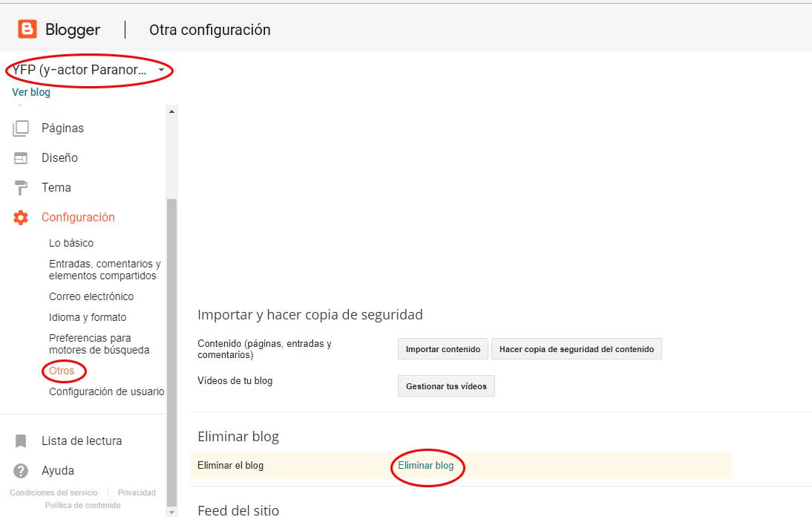The height and width of the screenshot is (517, 812).
Task: Open Configuración de usuario settings
Action: pos(106,391)
